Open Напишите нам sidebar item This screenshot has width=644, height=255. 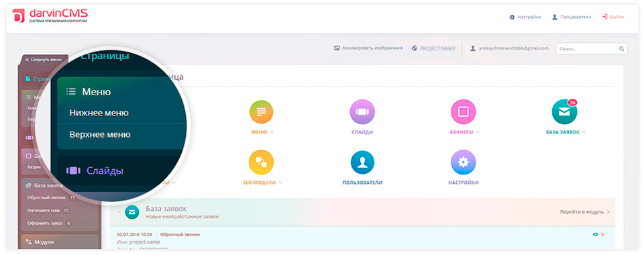pyautogui.click(x=44, y=210)
